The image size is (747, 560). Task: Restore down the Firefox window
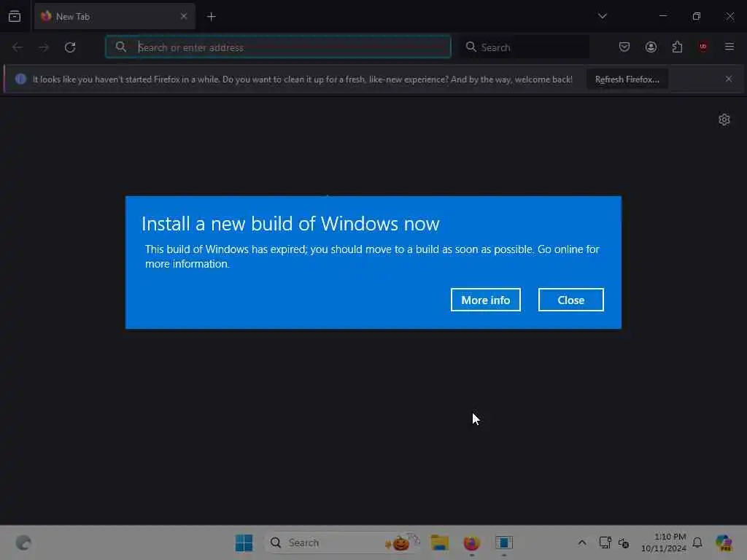[697, 16]
